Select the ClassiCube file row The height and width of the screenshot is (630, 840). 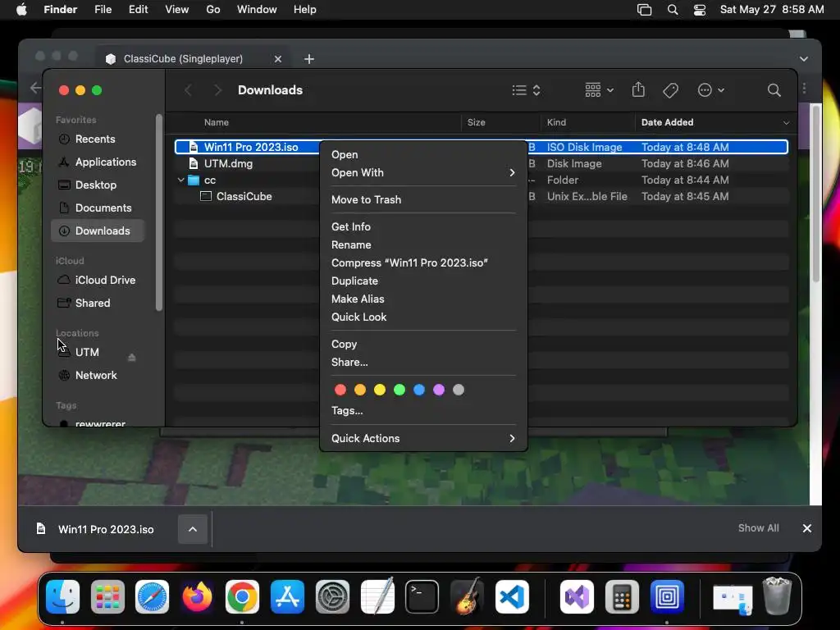click(481, 197)
